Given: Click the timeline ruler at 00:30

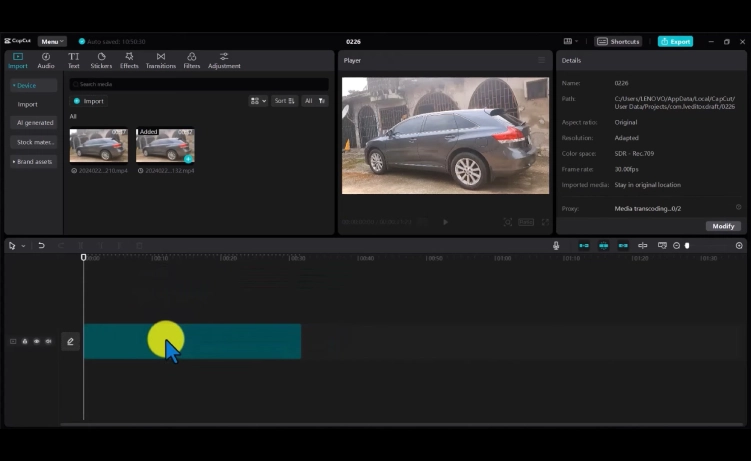Looking at the screenshot, I should point(297,258).
